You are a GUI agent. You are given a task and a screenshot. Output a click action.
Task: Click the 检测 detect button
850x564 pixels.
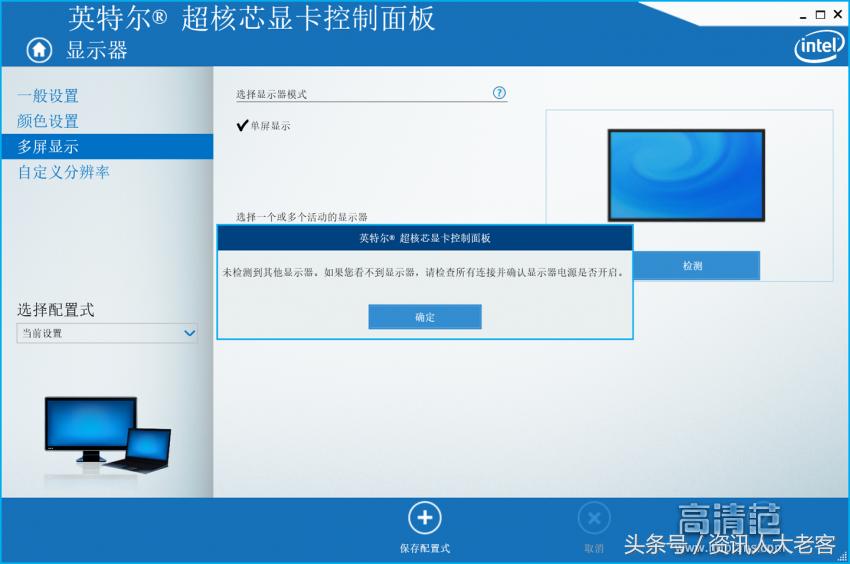696,265
